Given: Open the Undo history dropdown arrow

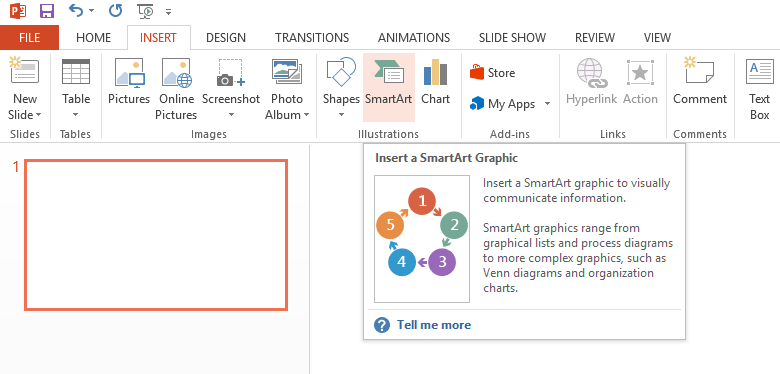Looking at the screenshot, I should [92, 11].
